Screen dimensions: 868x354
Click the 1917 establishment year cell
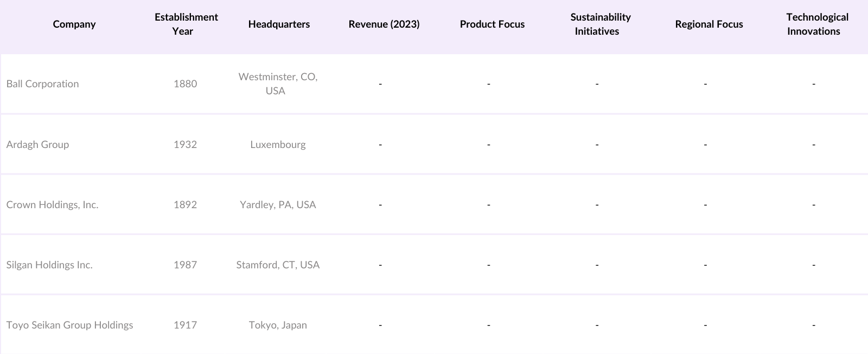(185, 325)
